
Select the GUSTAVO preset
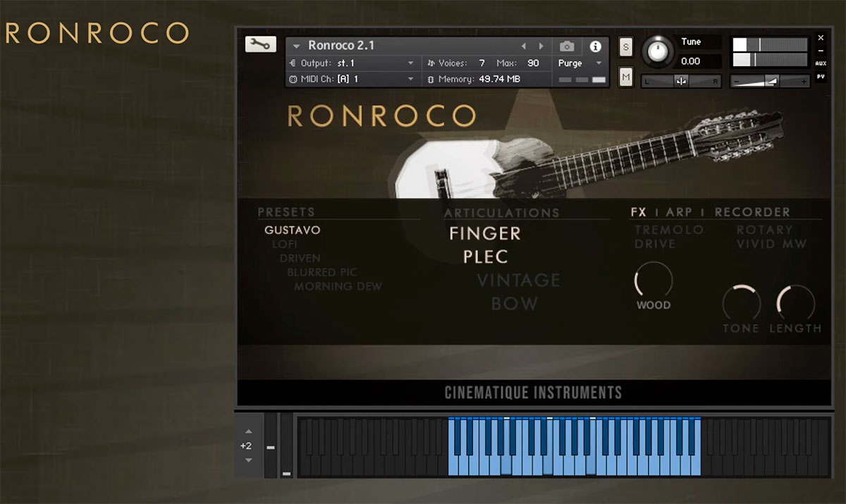pos(293,230)
